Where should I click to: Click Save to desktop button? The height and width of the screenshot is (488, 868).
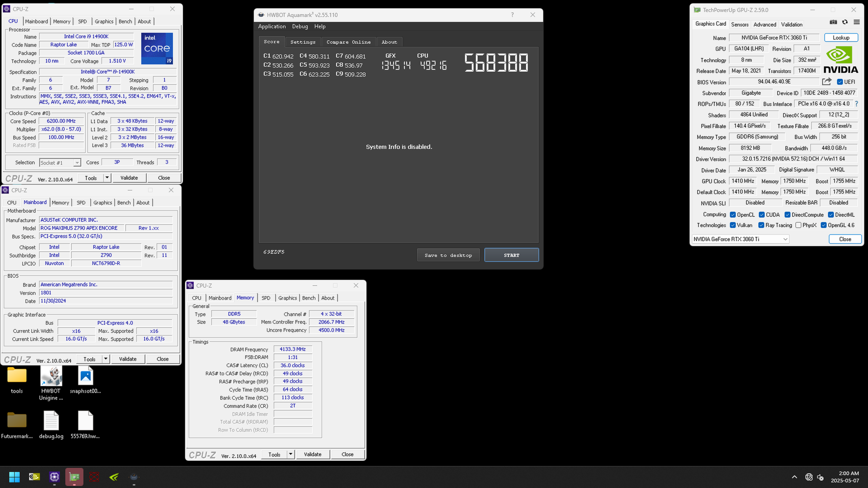(x=448, y=255)
